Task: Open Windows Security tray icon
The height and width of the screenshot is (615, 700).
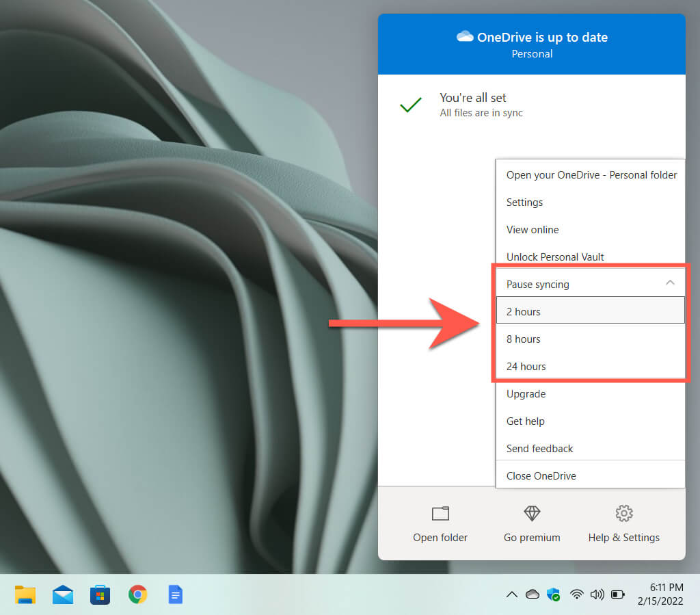Action: click(x=553, y=594)
